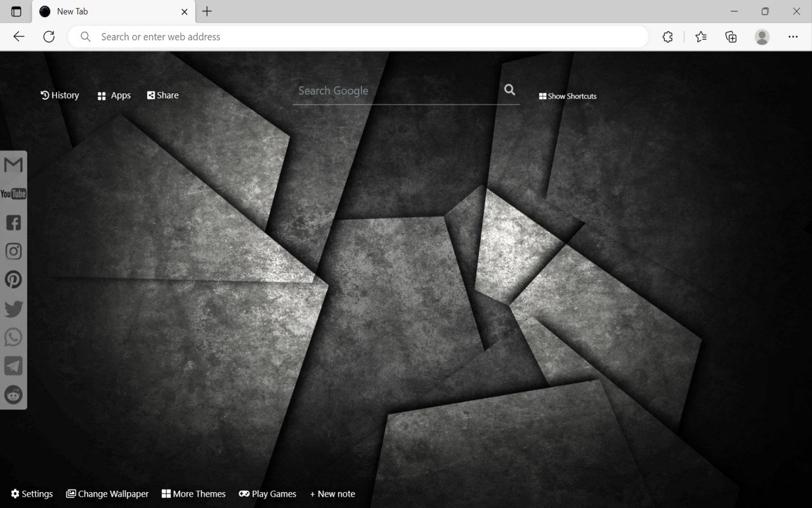Open Settings at the bottom left
Screen dimensions: 812x508
pyautogui.click(x=32, y=494)
